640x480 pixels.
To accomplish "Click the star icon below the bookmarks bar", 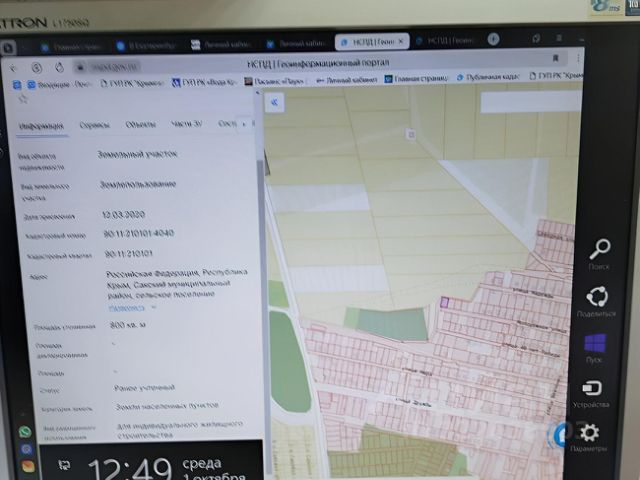I will pyautogui.click(x=23, y=98).
